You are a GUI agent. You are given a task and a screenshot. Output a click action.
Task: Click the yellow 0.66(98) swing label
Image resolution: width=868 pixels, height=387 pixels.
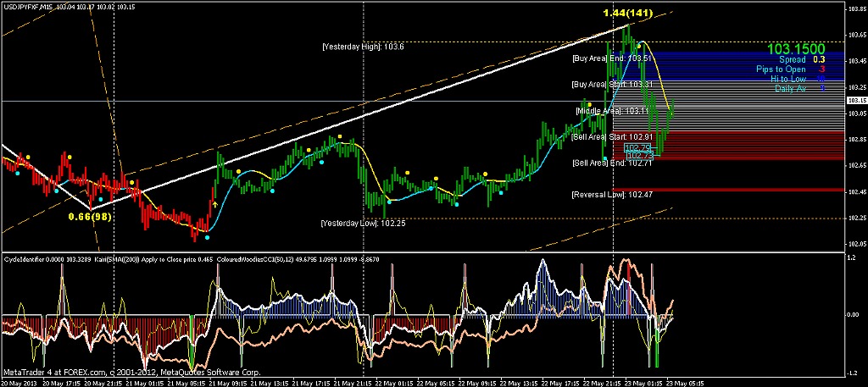[90, 217]
